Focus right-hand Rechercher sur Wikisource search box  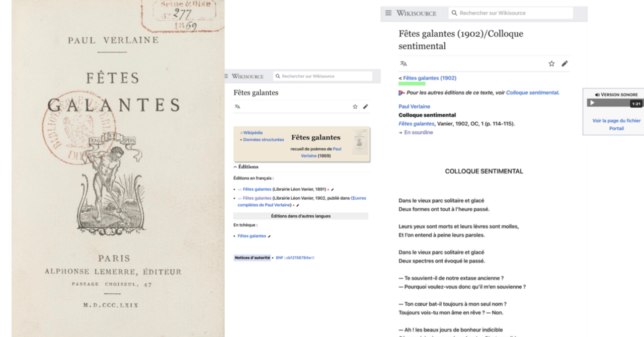coord(511,13)
